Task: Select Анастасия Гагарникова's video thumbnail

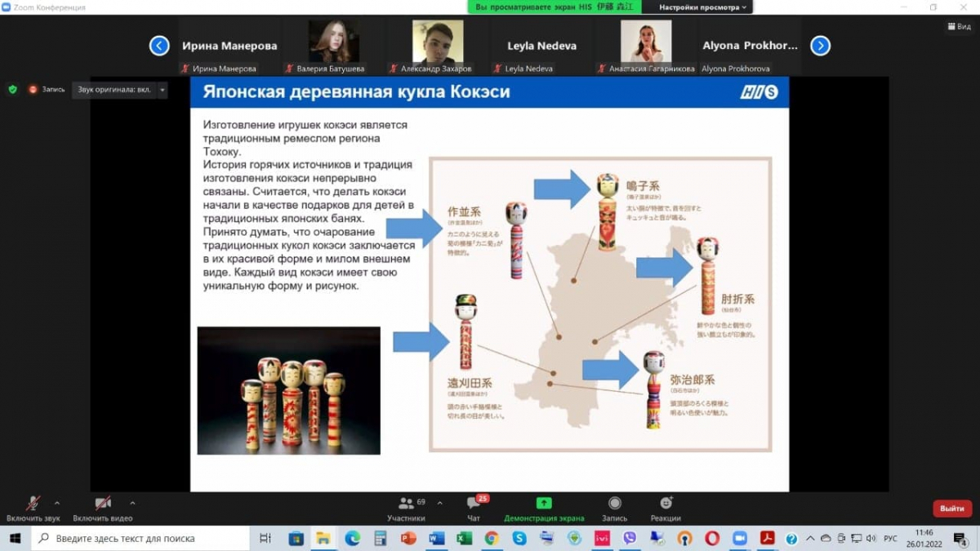Action: pyautogui.click(x=645, y=47)
